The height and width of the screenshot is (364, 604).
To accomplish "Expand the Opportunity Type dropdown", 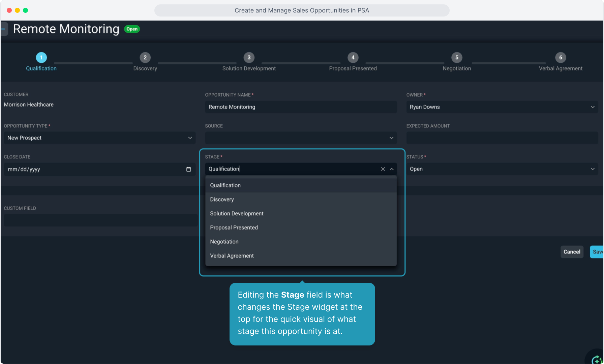I will 99,138.
